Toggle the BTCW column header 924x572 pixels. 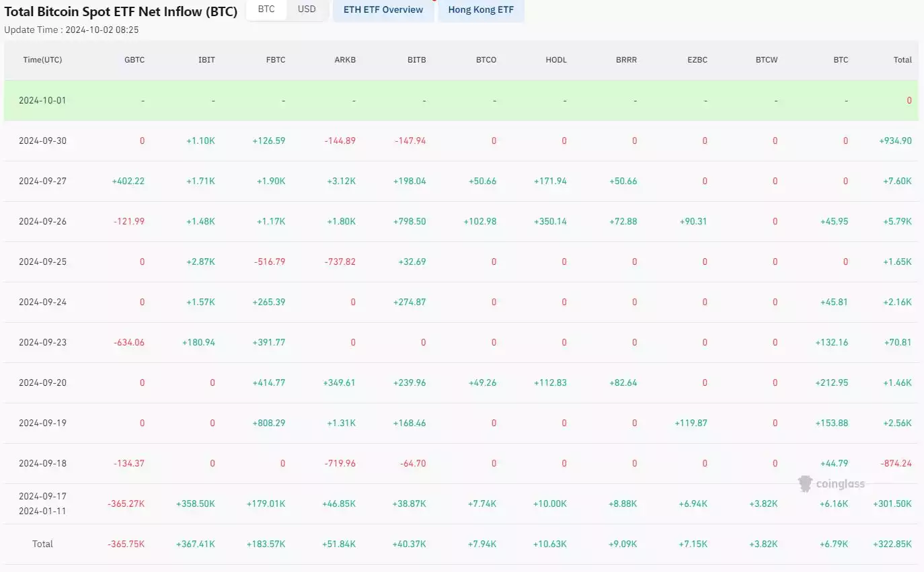pyautogui.click(x=766, y=60)
